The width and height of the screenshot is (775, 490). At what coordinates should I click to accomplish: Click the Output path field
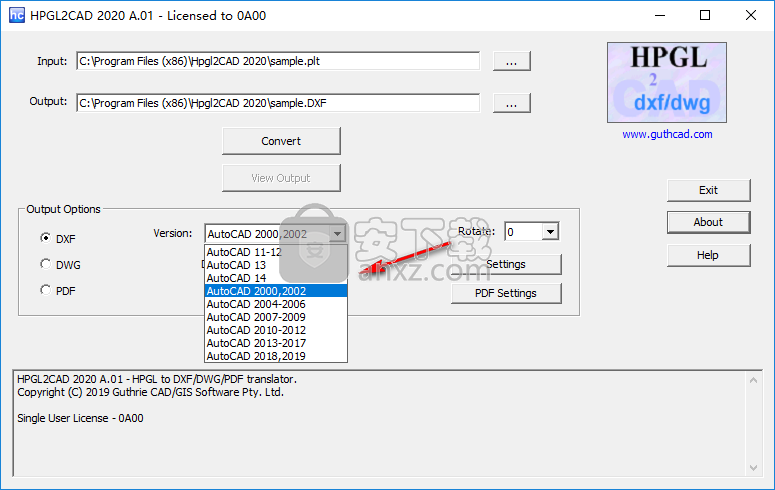tap(278, 103)
